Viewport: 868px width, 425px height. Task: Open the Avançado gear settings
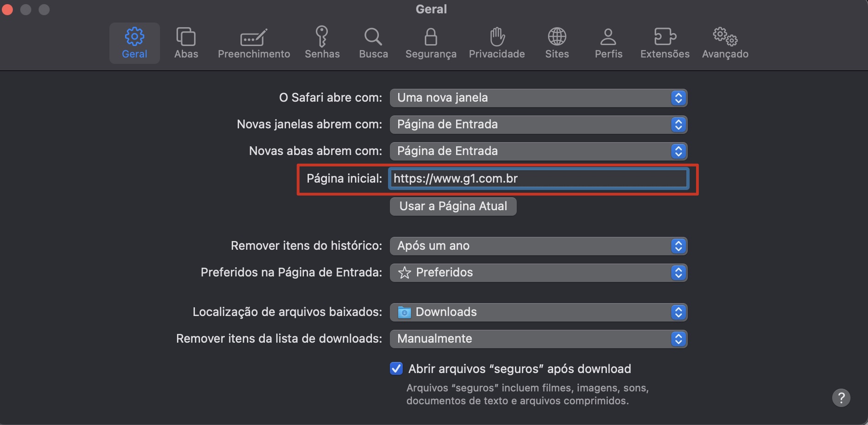click(725, 42)
